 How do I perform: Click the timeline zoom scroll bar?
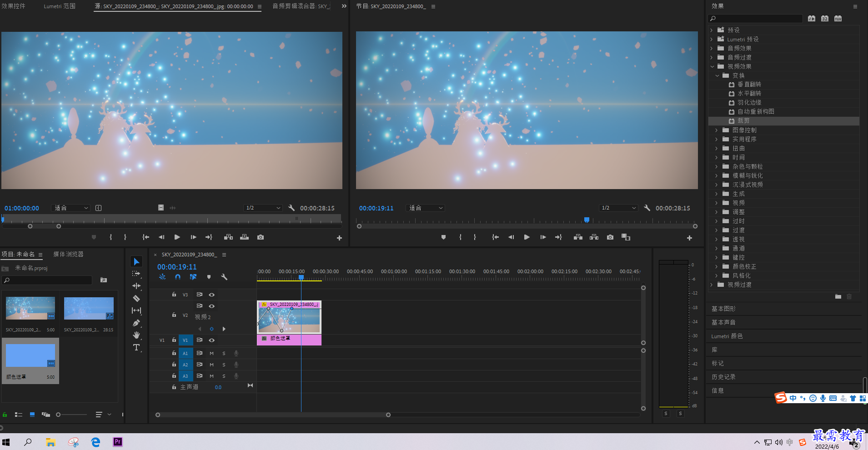273,415
